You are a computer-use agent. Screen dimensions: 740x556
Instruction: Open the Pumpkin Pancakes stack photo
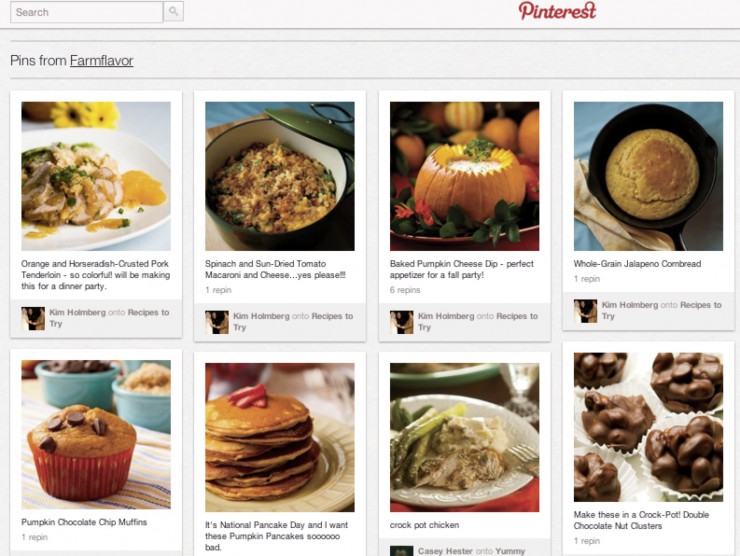pyautogui.click(x=280, y=437)
